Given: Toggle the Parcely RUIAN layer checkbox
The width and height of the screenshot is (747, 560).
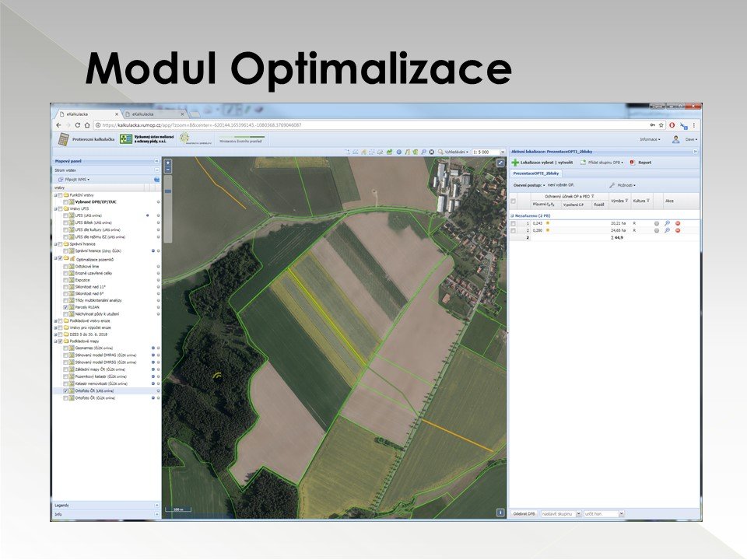Looking at the screenshot, I should click(66, 307).
